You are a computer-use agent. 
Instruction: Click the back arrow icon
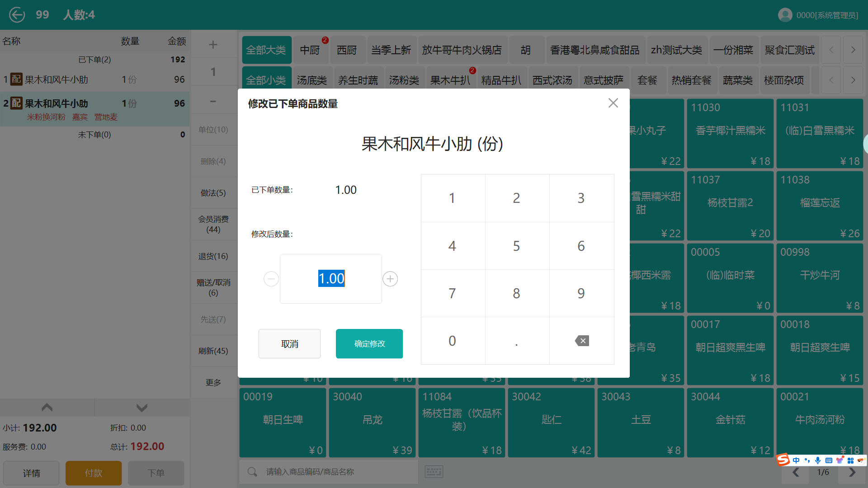point(17,15)
